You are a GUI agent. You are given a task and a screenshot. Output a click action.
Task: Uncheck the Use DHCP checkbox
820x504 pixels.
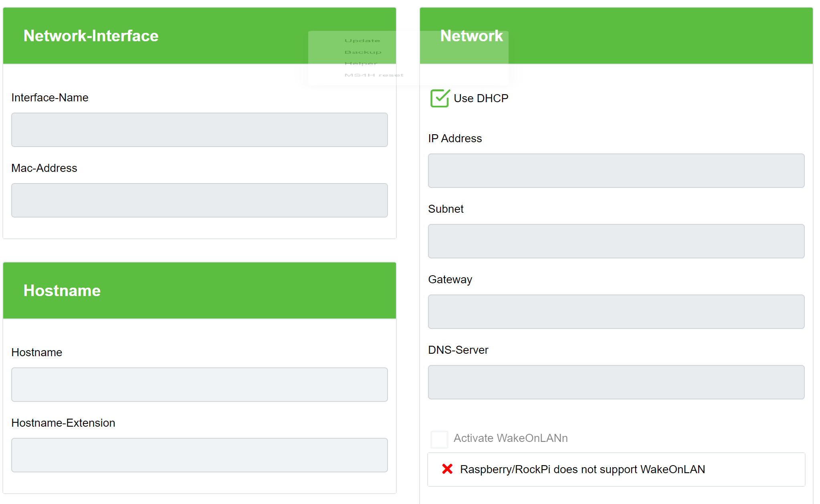[440, 99]
